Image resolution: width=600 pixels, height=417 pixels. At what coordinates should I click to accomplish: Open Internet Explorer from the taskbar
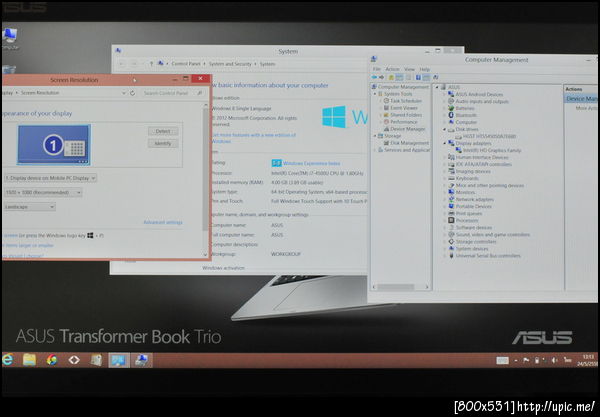tap(8, 360)
